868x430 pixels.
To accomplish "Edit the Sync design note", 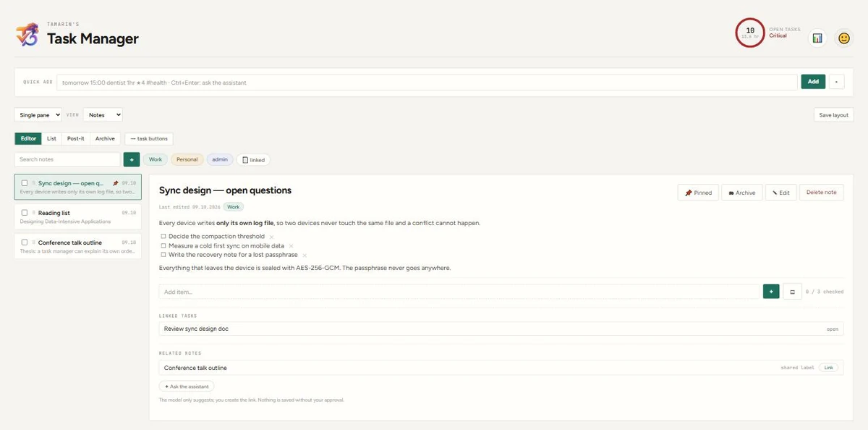I will tap(780, 193).
